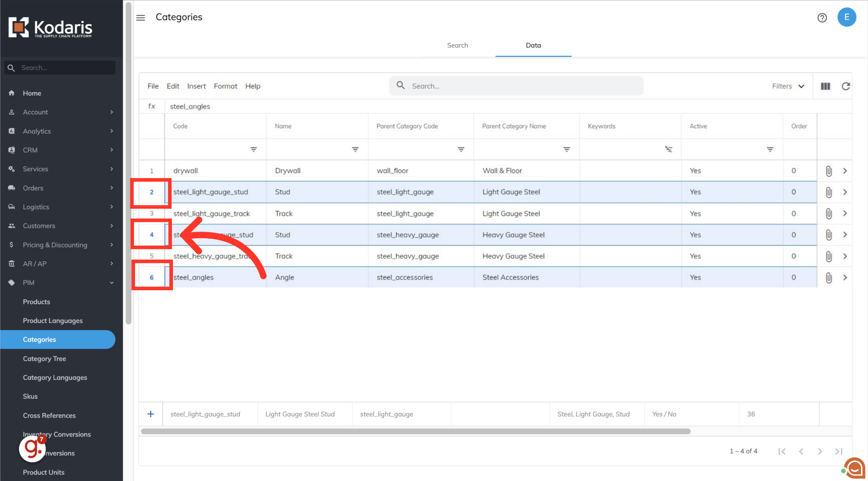Open Category Tree in sidebar
This screenshot has height=481, width=868.
click(x=44, y=358)
